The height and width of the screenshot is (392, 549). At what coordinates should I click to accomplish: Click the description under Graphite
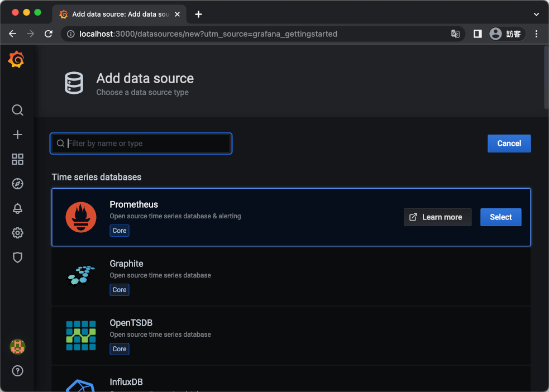pos(160,275)
